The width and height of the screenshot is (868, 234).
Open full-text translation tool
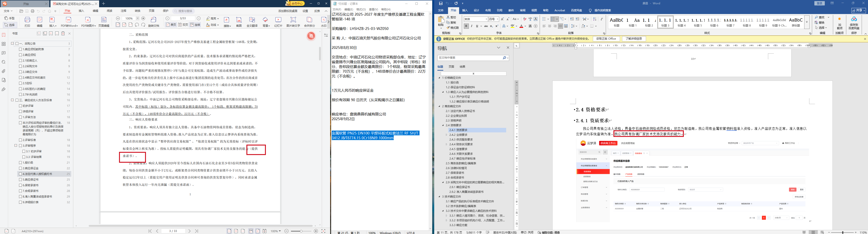(x=252, y=21)
